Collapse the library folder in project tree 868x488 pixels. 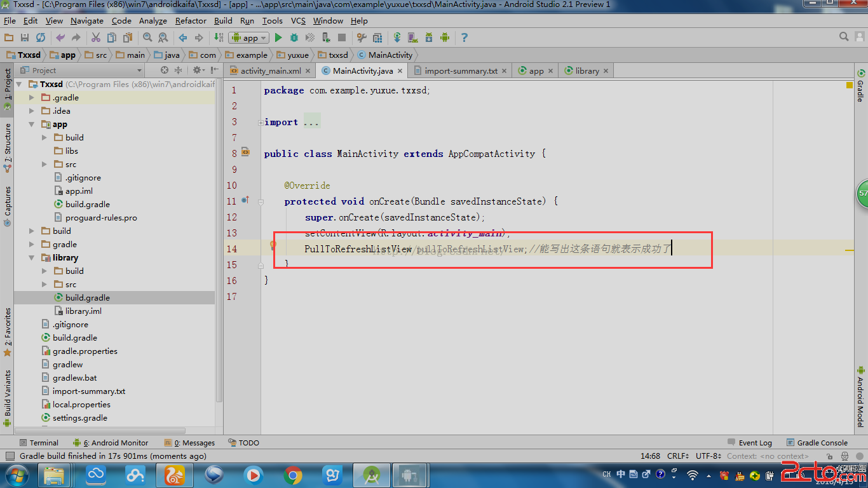click(x=32, y=258)
